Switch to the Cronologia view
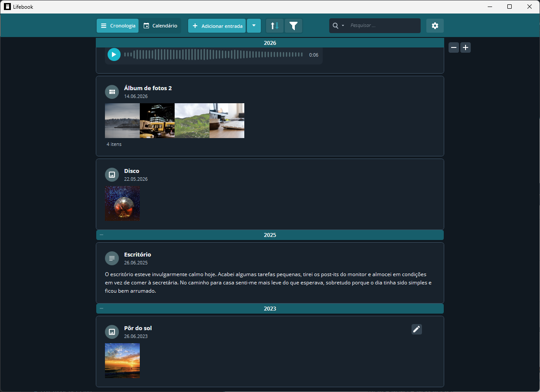This screenshot has width=540, height=392. [x=118, y=26]
